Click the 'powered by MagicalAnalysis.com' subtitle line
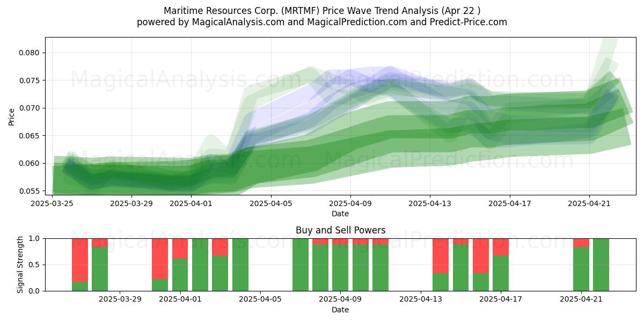This screenshot has height=322, width=644. [322, 22]
